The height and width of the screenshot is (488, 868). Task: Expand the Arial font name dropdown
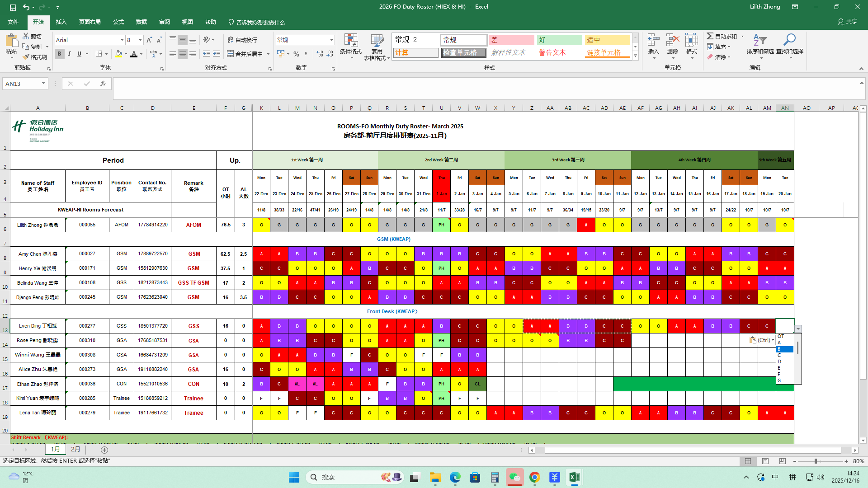pyautogui.click(x=122, y=40)
